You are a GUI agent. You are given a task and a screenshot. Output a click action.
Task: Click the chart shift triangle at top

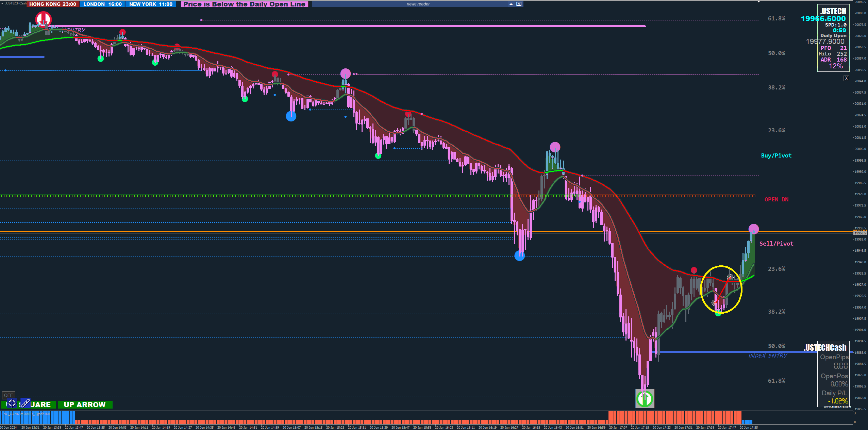(x=758, y=2)
